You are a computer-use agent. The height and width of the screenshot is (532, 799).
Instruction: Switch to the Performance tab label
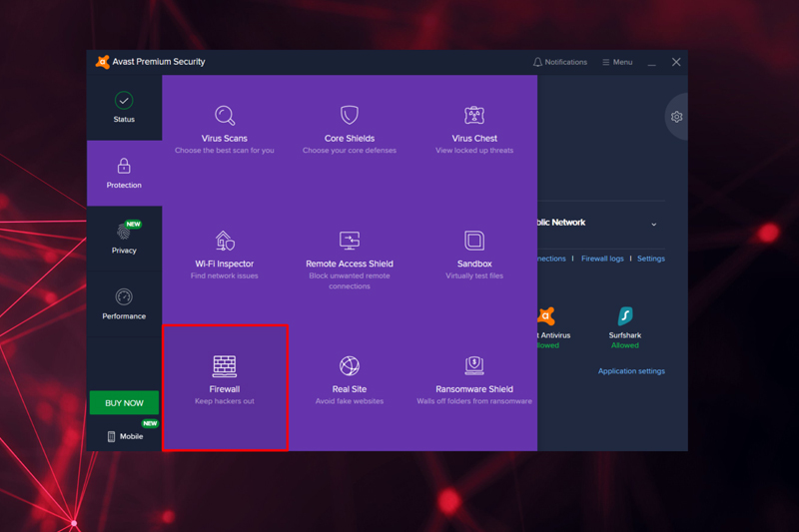click(x=124, y=316)
